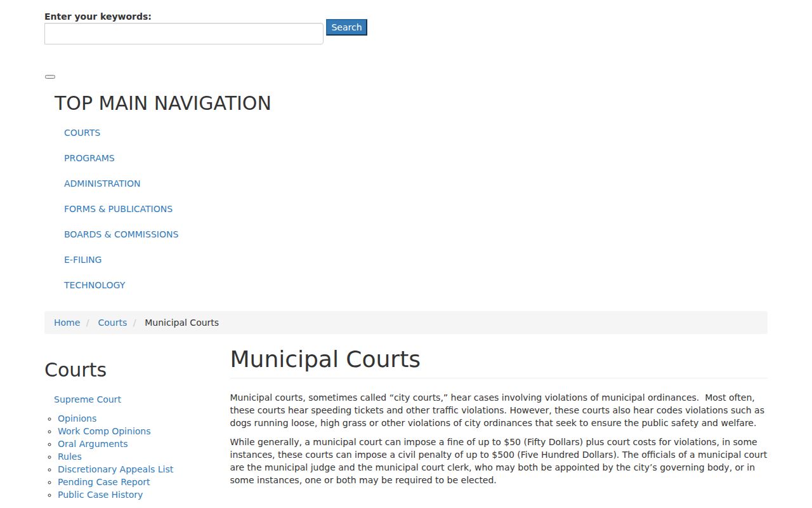Open Boards & Commissions menu item

121,234
